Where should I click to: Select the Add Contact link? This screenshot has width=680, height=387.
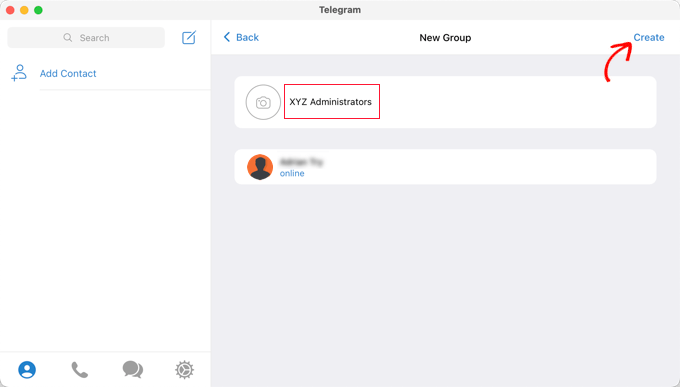click(68, 73)
